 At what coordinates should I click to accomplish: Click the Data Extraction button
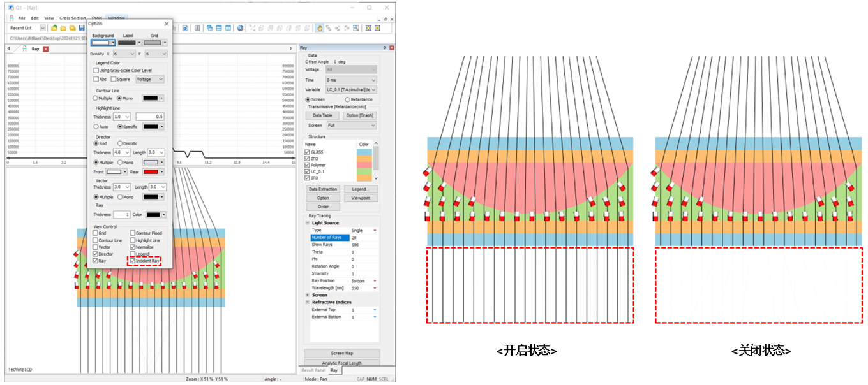[x=322, y=189]
